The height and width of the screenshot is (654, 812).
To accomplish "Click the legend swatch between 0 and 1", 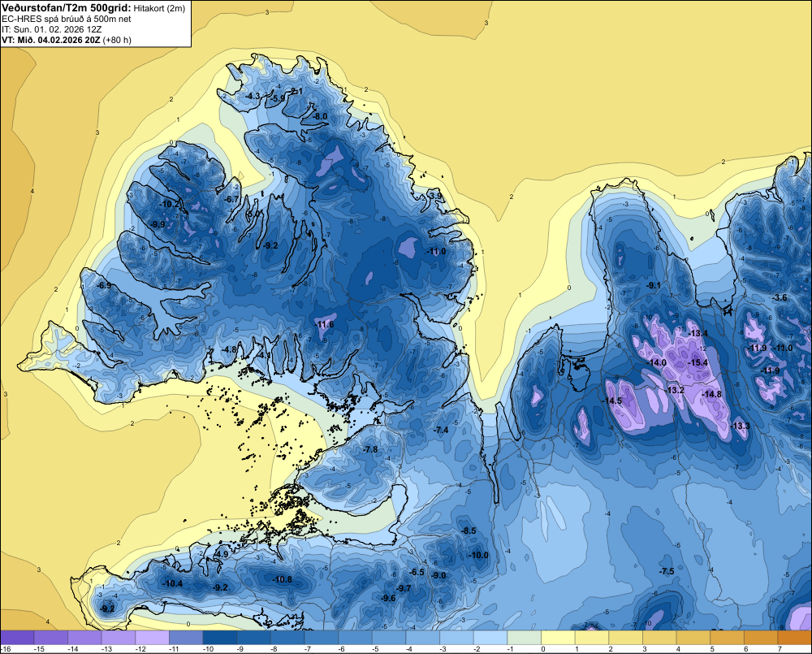I will pyautogui.click(x=559, y=638).
